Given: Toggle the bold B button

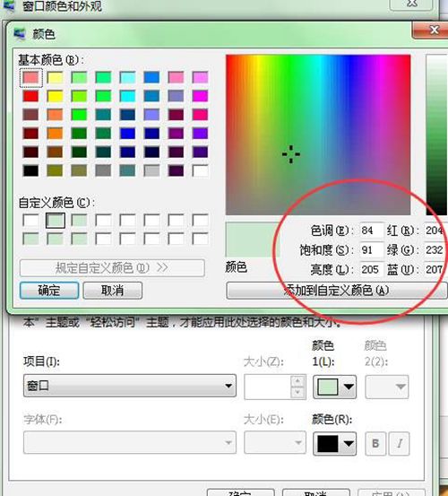Looking at the screenshot, I should [375, 444].
